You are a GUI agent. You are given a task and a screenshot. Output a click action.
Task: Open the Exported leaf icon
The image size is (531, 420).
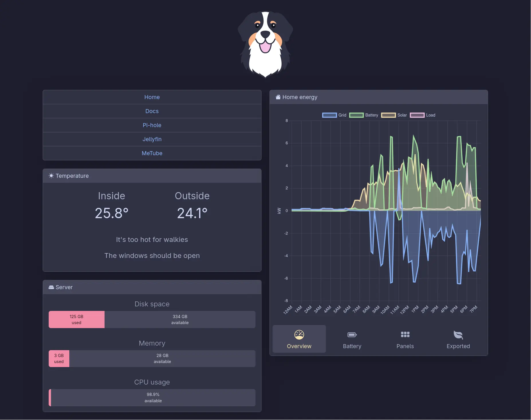(x=458, y=335)
